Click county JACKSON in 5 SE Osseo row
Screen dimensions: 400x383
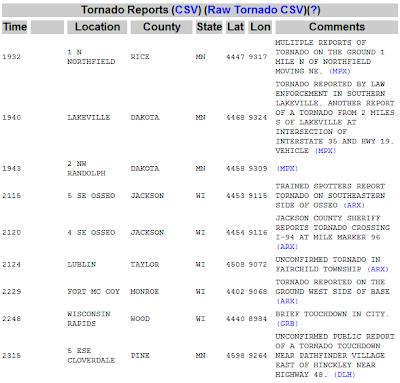147,196
